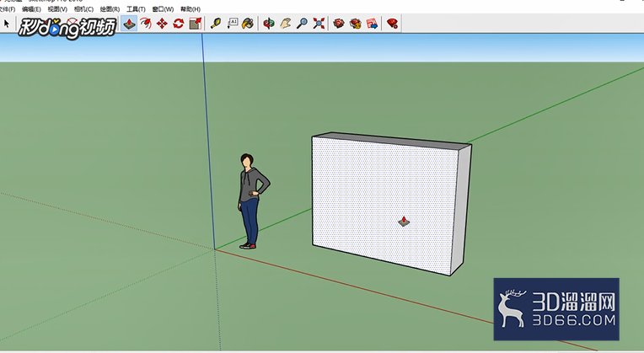
Task: Choose the Tape Measure tool
Action: (x=216, y=24)
